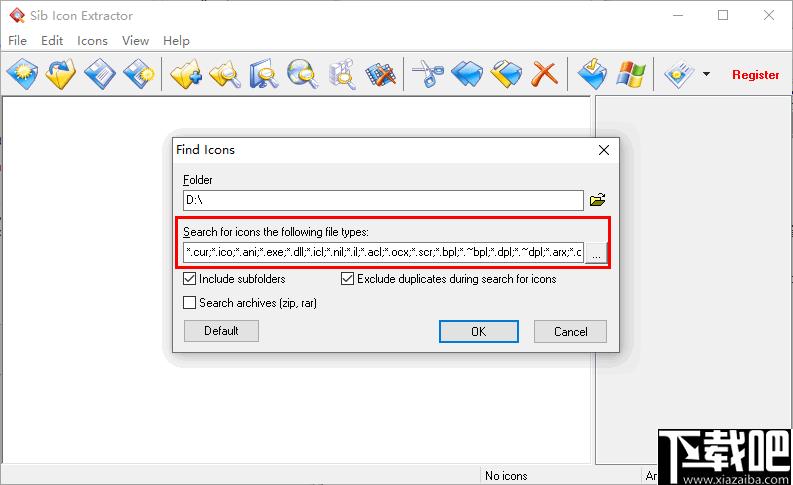793x485 pixels.
Task: Click the Copy toolbar icon
Action: [x=467, y=74]
